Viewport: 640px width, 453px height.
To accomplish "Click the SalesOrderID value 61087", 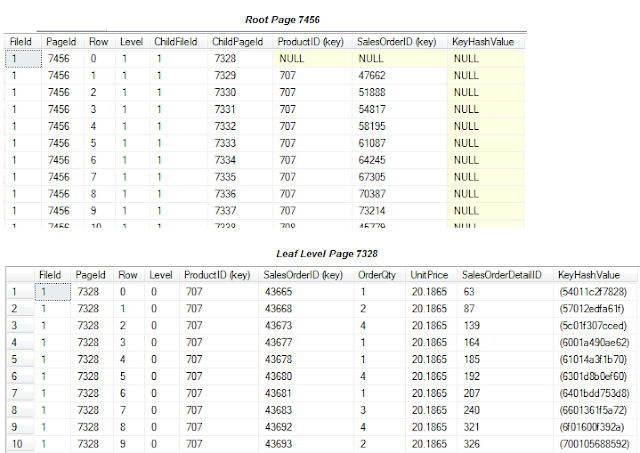I will point(373,144).
